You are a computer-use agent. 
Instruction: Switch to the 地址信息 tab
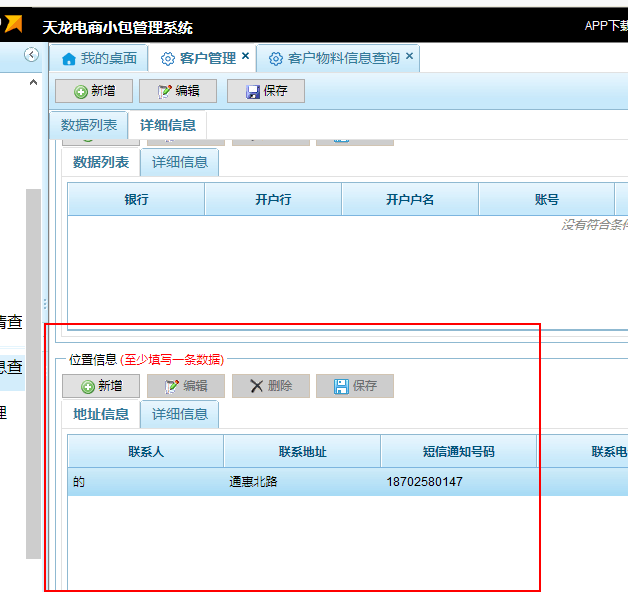click(x=101, y=414)
